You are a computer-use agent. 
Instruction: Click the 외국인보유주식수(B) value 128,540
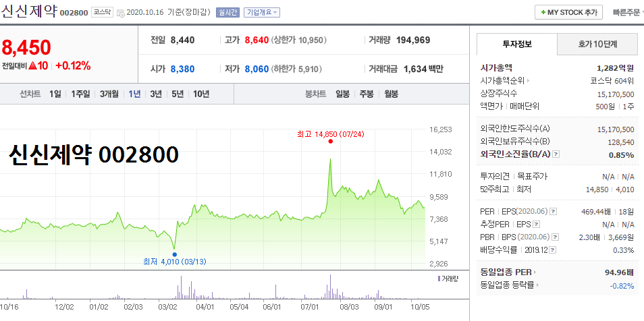point(621,142)
